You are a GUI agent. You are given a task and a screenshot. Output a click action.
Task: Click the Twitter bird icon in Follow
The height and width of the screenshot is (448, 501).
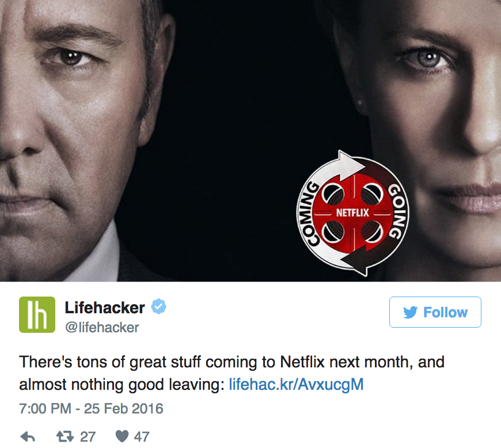(x=410, y=312)
